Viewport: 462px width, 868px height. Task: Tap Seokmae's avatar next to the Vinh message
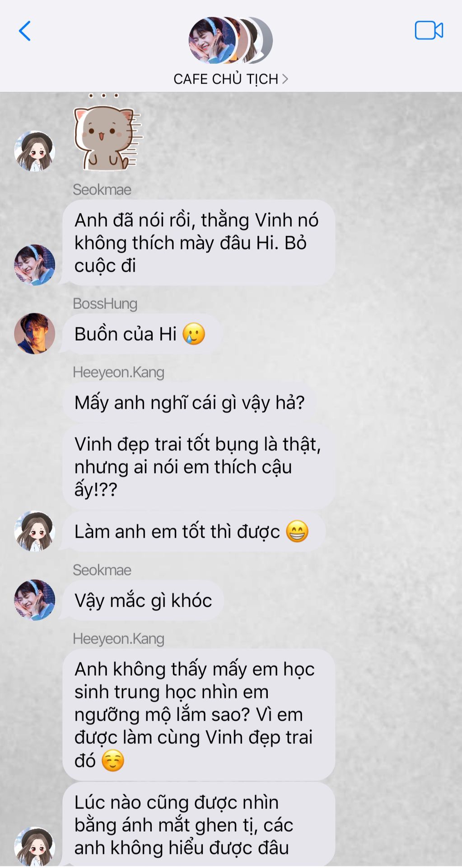(35, 265)
